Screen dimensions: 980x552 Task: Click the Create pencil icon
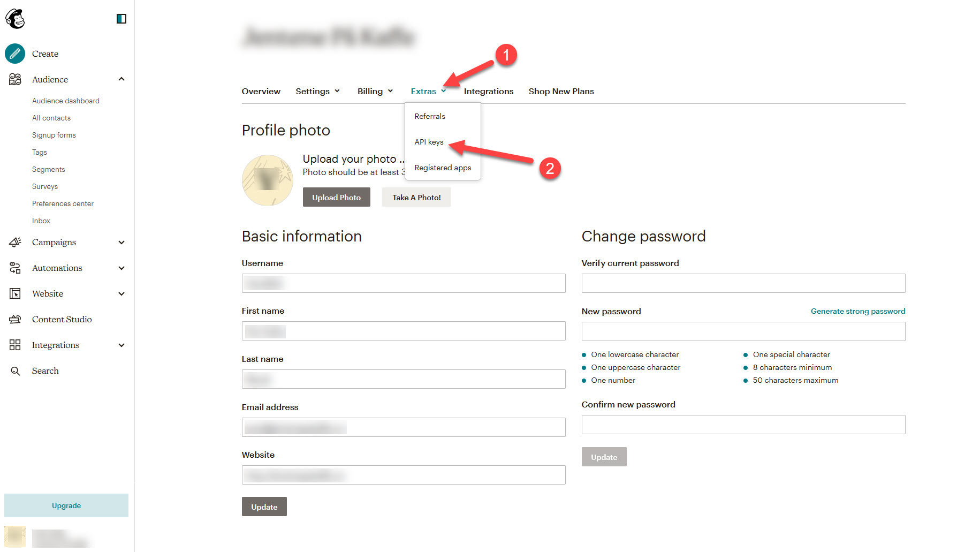tap(15, 54)
